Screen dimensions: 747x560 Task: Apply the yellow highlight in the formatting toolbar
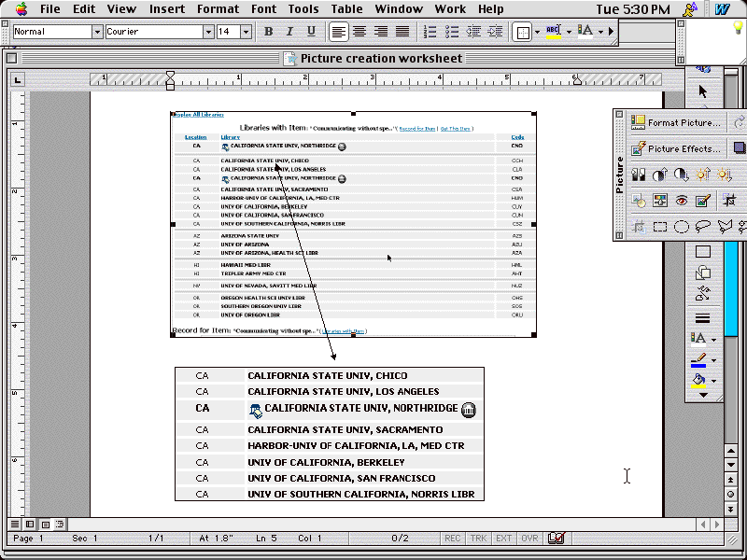(x=553, y=32)
